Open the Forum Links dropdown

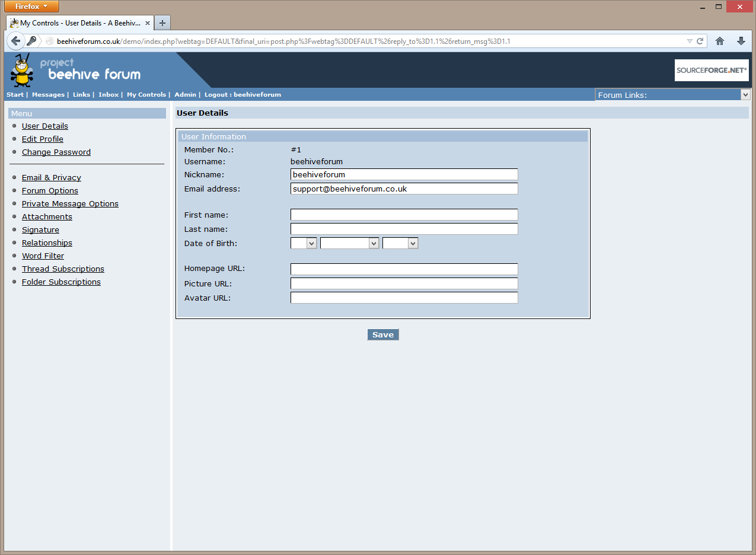(x=745, y=94)
